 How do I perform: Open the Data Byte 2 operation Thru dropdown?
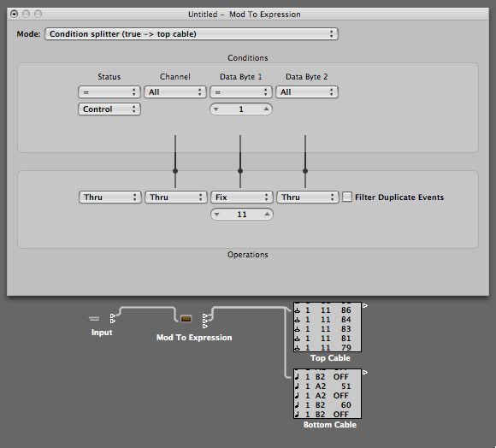coord(307,197)
